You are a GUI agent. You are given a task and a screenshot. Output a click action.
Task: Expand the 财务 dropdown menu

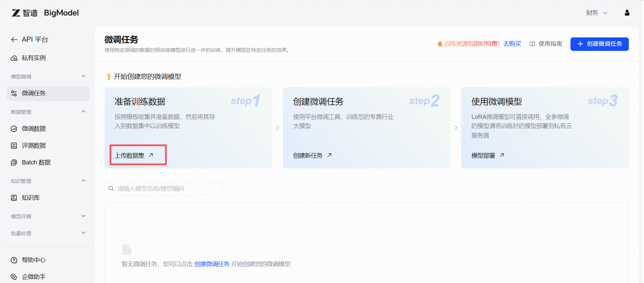[x=596, y=13]
